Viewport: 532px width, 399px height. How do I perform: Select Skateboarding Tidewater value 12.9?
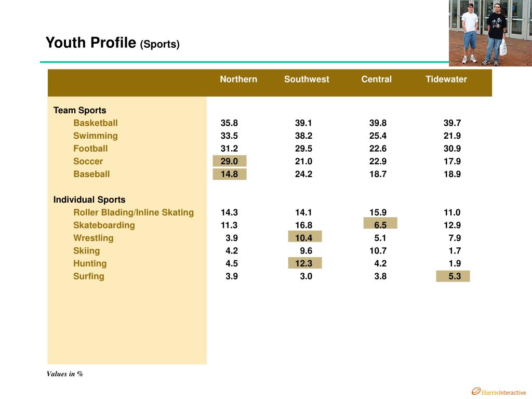pyautogui.click(x=453, y=225)
